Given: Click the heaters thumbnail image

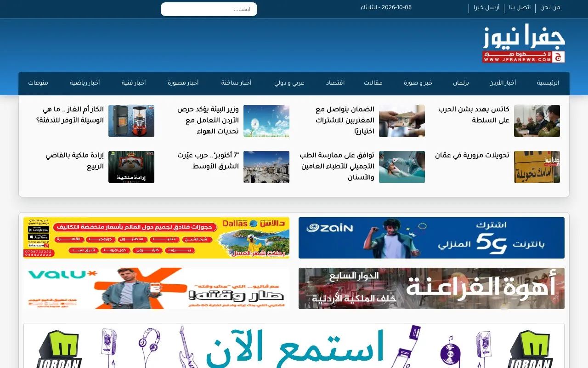Looking at the screenshot, I should [x=131, y=121].
